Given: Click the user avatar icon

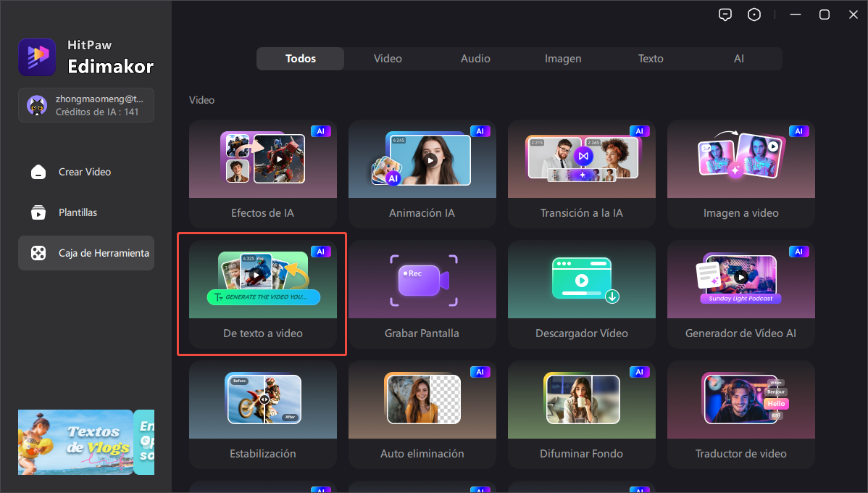Looking at the screenshot, I should 37,105.
